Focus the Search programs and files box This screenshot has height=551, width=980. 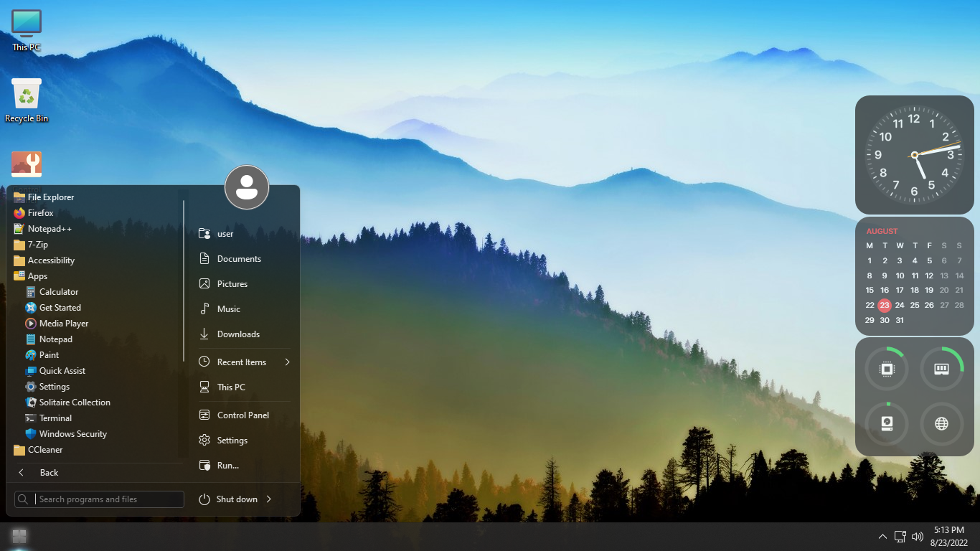99,499
